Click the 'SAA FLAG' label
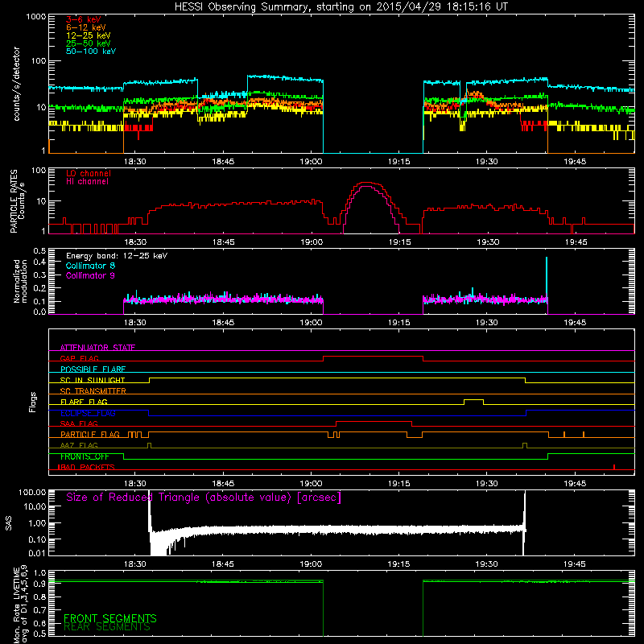Screen dimensions: 644x644 coord(79,423)
